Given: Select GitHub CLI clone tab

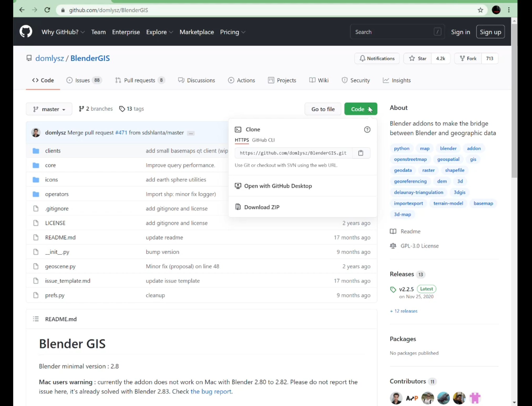Looking at the screenshot, I should pyautogui.click(x=263, y=140).
